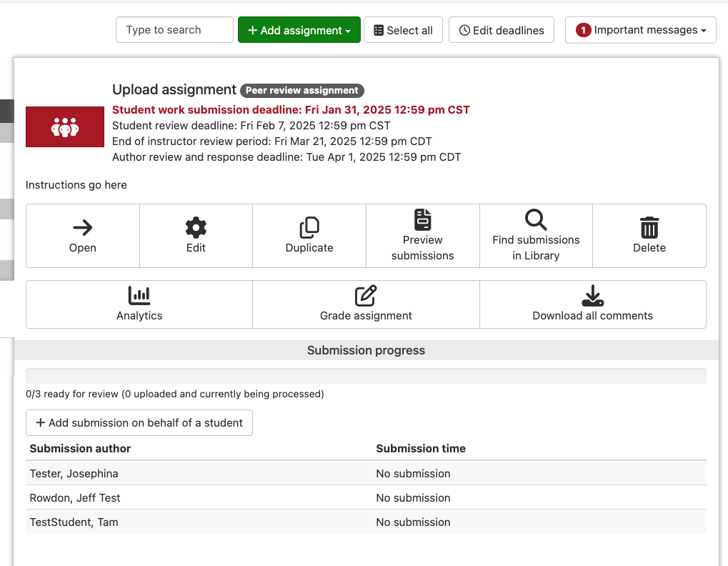Add submission on behalf of a student
The width and height of the screenshot is (728, 566).
click(x=139, y=422)
